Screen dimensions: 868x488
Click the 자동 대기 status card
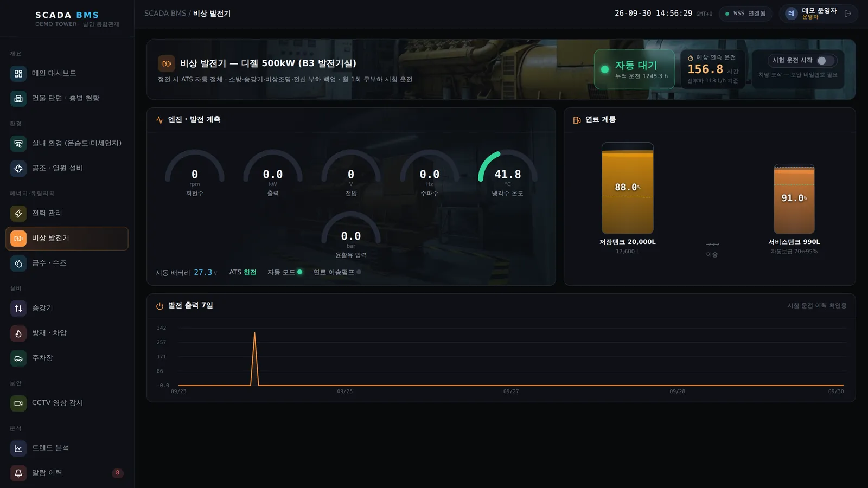coord(634,69)
